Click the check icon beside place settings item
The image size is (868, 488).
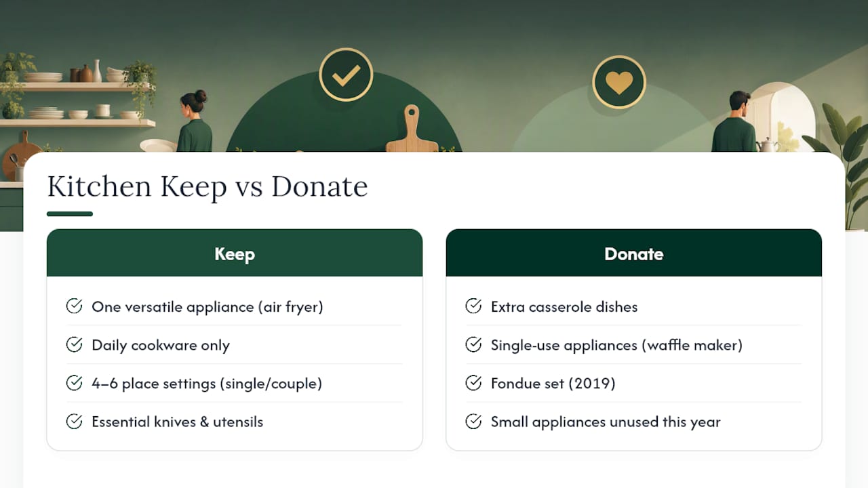[74, 383]
